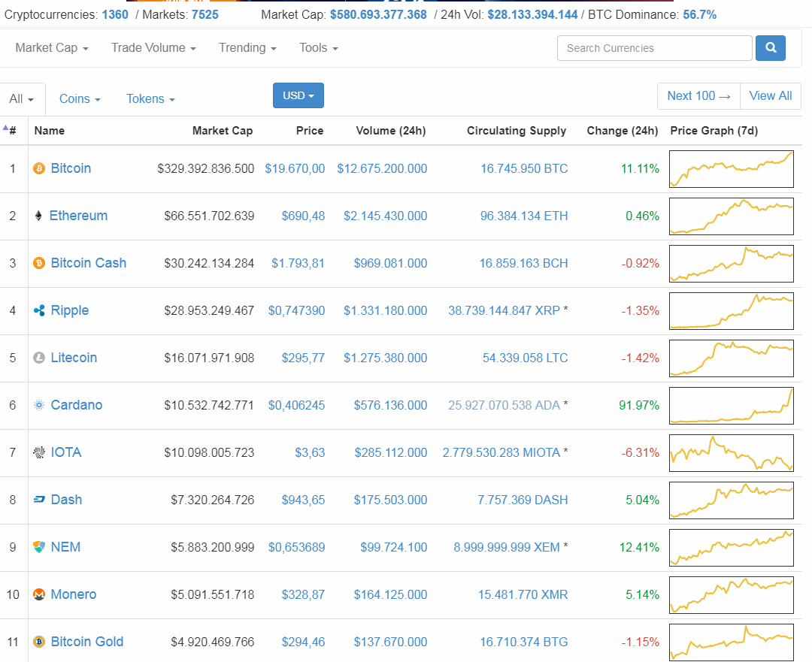Click the blue search magnifier icon
812x662 pixels.
point(770,47)
